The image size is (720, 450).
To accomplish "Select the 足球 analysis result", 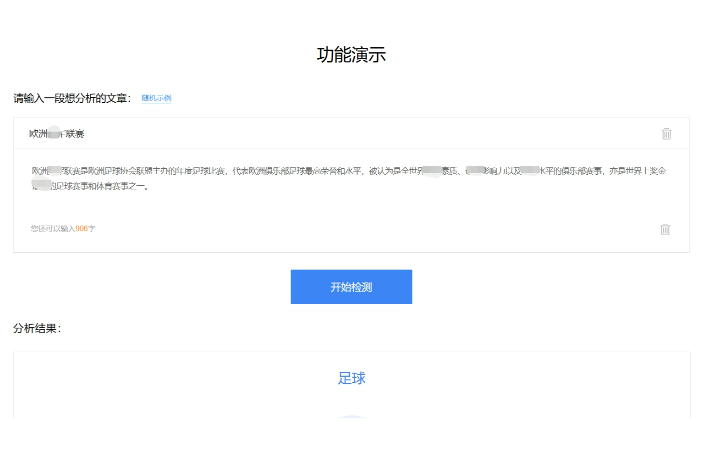I will [351, 378].
